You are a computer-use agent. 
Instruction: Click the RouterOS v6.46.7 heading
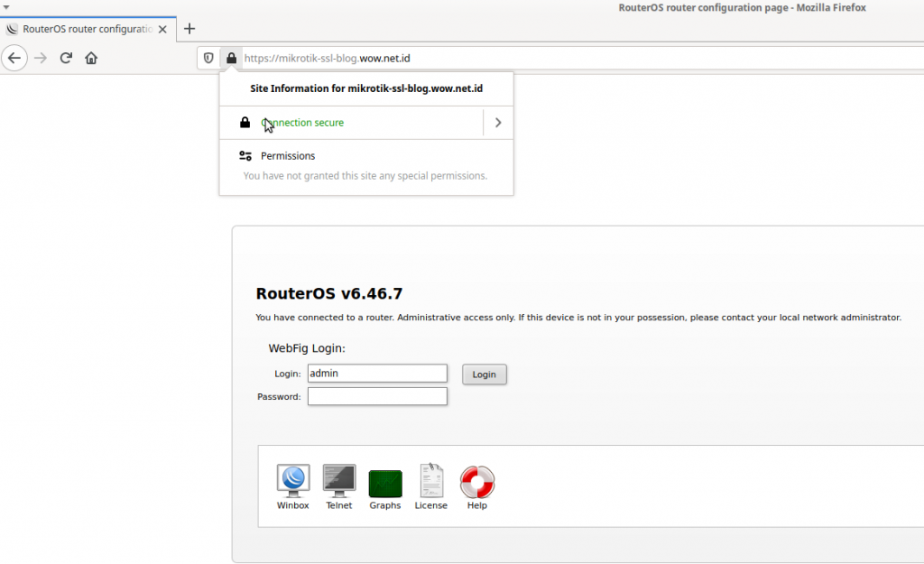329,293
